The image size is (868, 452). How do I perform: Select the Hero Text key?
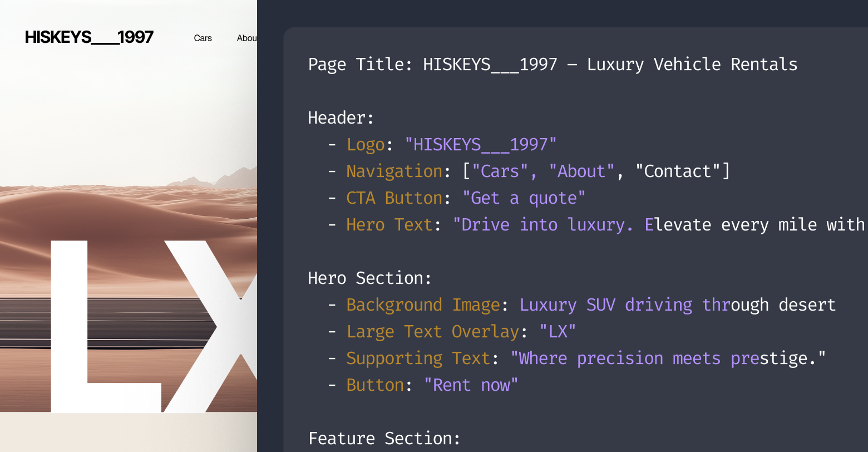click(389, 225)
